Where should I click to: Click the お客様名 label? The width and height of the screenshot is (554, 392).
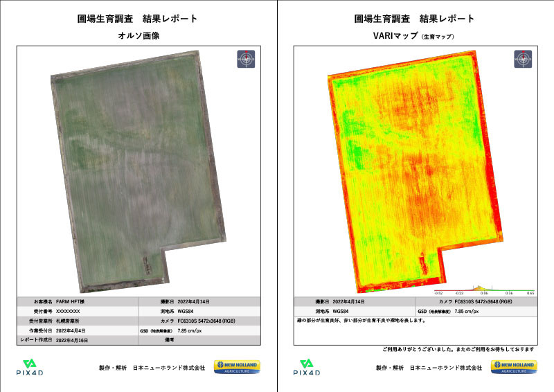click(x=43, y=302)
